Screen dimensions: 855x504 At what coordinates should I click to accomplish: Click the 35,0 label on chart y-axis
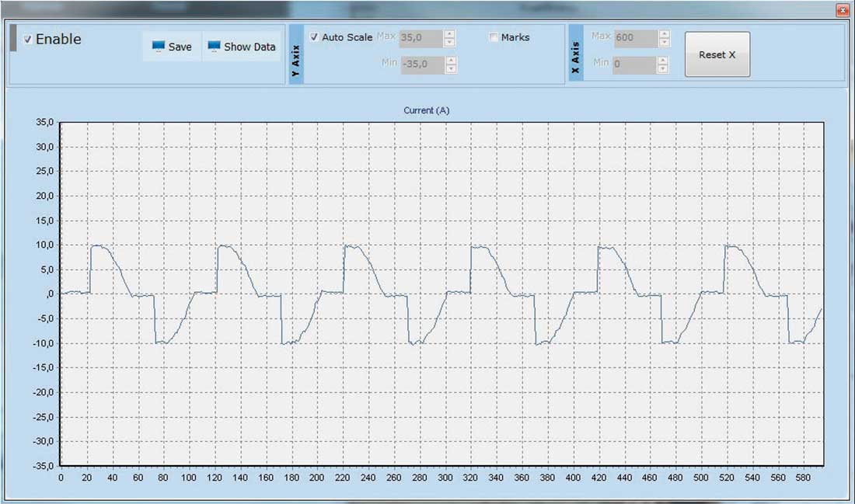[45, 123]
